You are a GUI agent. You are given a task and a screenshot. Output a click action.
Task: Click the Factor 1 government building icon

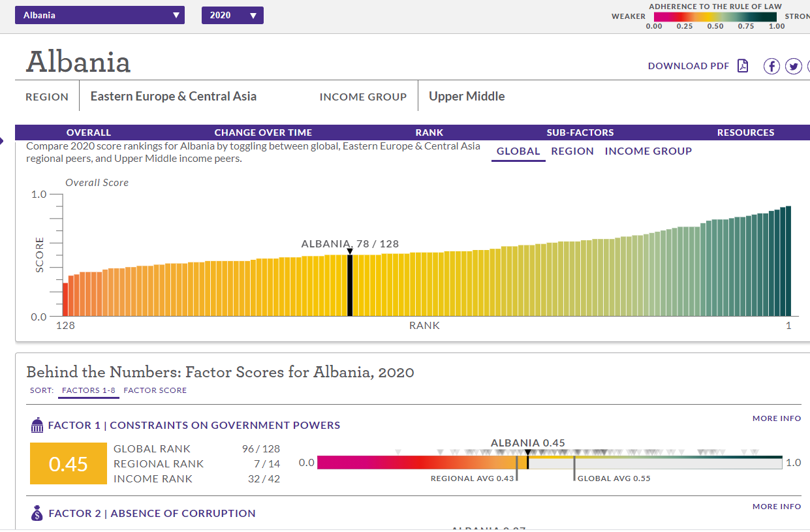click(x=37, y=426)
